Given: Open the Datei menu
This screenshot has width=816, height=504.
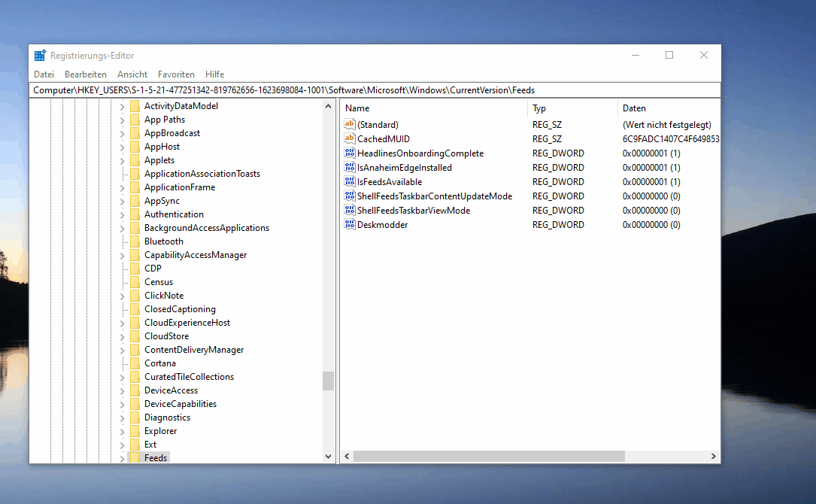Looking at the screenshot, I should pyautogui.click(x=44, y=74).
